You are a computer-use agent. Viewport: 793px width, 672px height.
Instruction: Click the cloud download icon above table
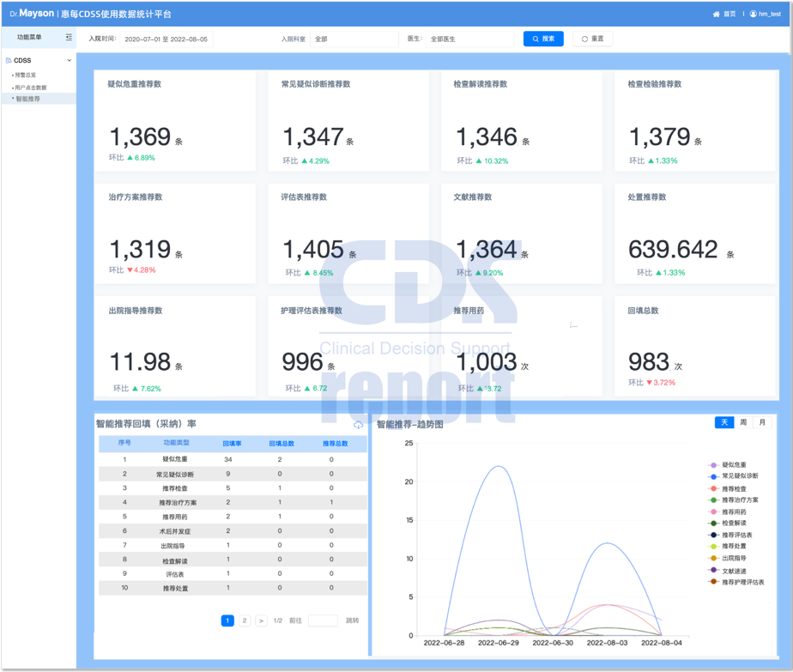pos(358,425)
